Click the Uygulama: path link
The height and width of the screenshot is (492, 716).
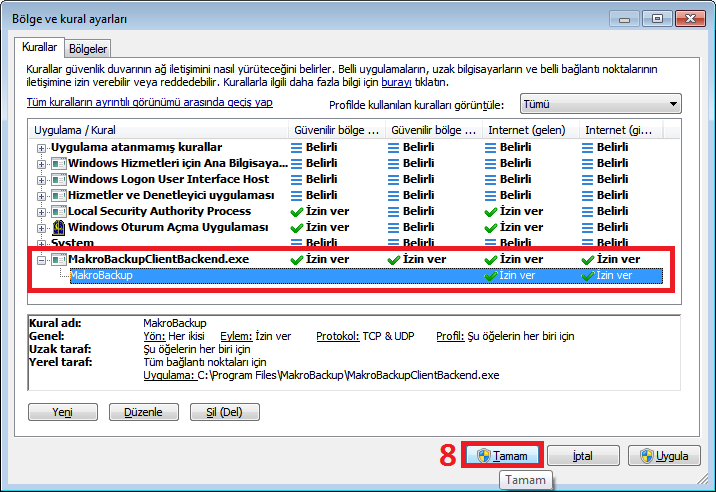click(x=169, y=376)
